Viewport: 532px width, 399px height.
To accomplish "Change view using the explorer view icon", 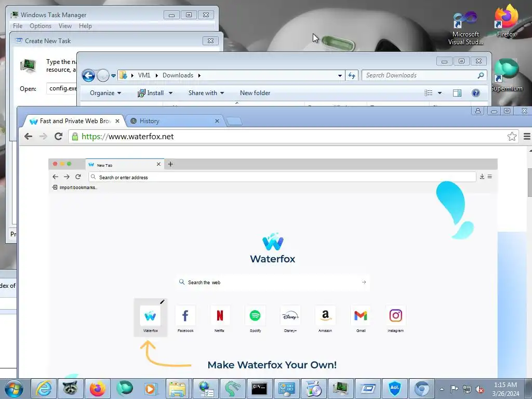I will (429, 93).
